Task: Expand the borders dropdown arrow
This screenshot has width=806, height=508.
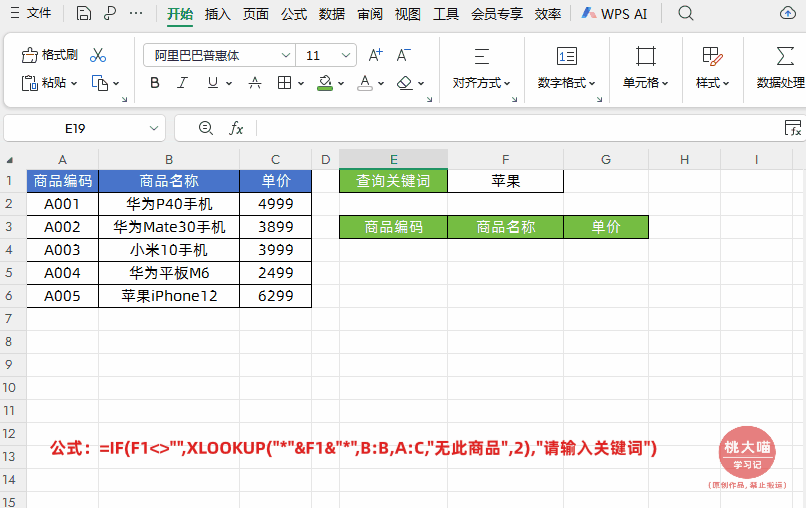Action: pos(301,83)
